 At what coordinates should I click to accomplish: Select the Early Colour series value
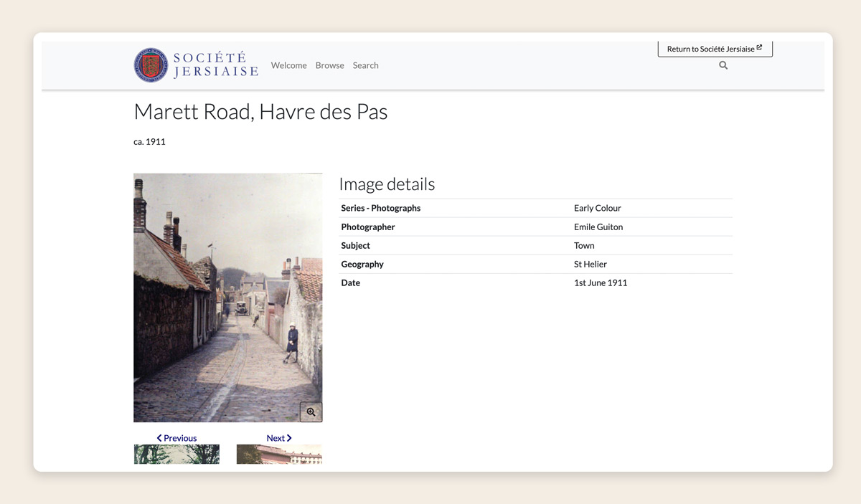click(597, 208)
